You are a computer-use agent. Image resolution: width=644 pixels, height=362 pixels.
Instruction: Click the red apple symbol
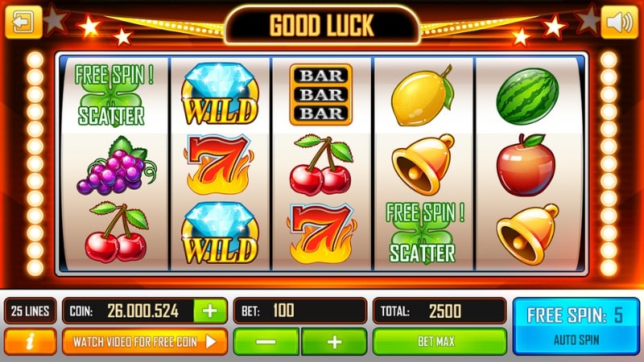point(526,165)
